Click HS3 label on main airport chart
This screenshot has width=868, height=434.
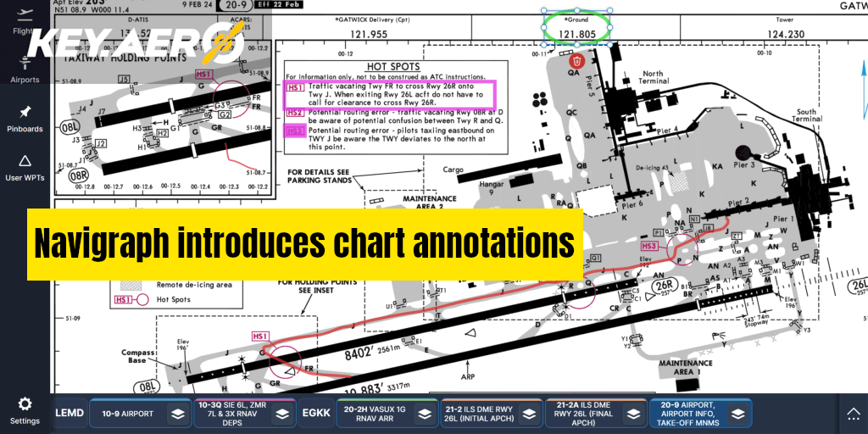(x=648, y=246)
